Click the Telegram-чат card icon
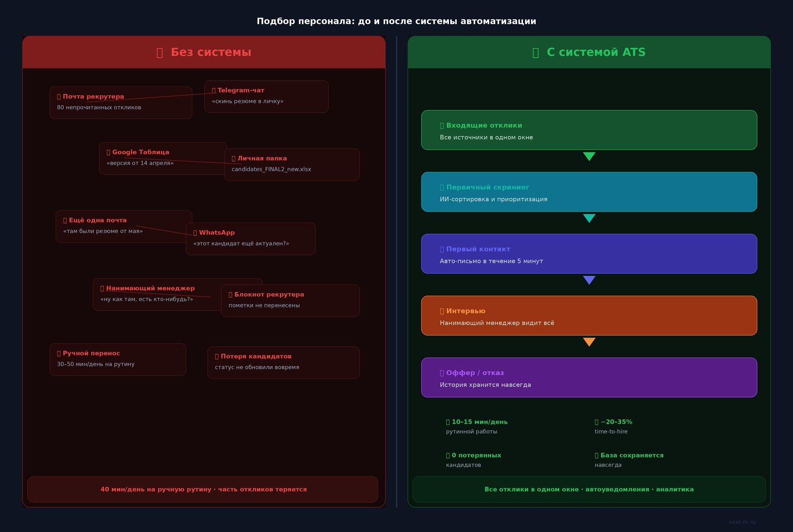Viewport: 793px width, 532px height. [x=214, y=91]
